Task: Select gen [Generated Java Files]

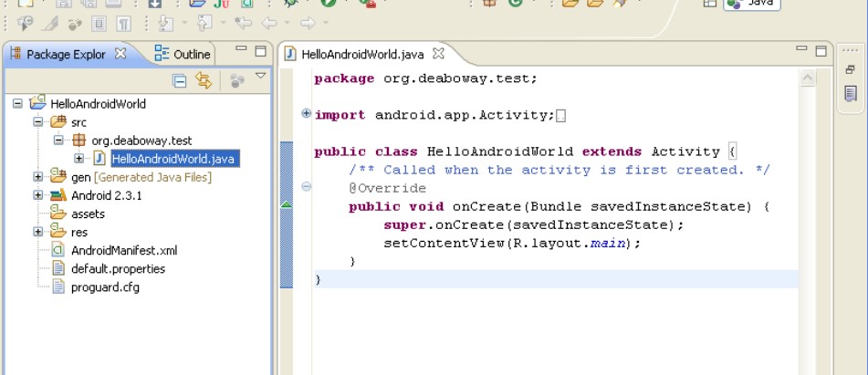Action: point(141,177)
